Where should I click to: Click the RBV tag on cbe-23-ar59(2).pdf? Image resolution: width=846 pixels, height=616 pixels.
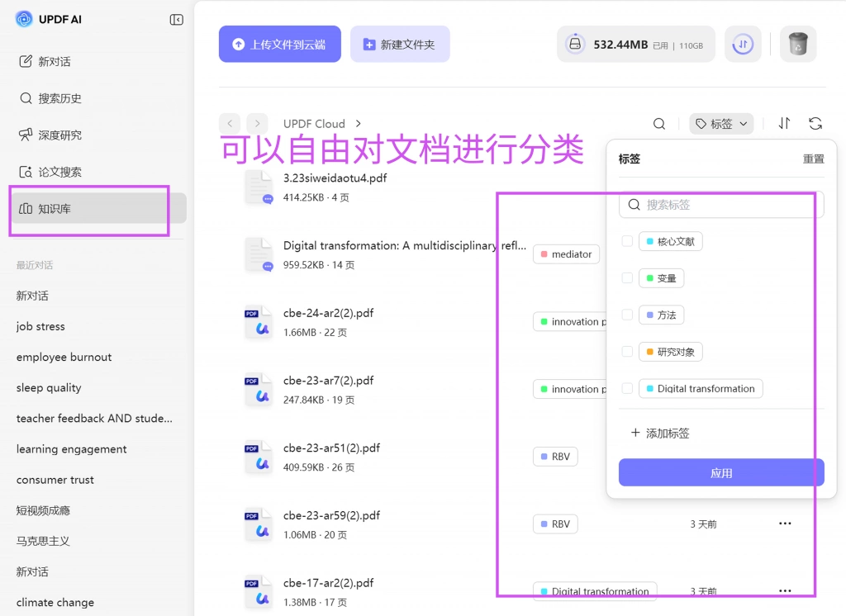(x=555, y=524)
